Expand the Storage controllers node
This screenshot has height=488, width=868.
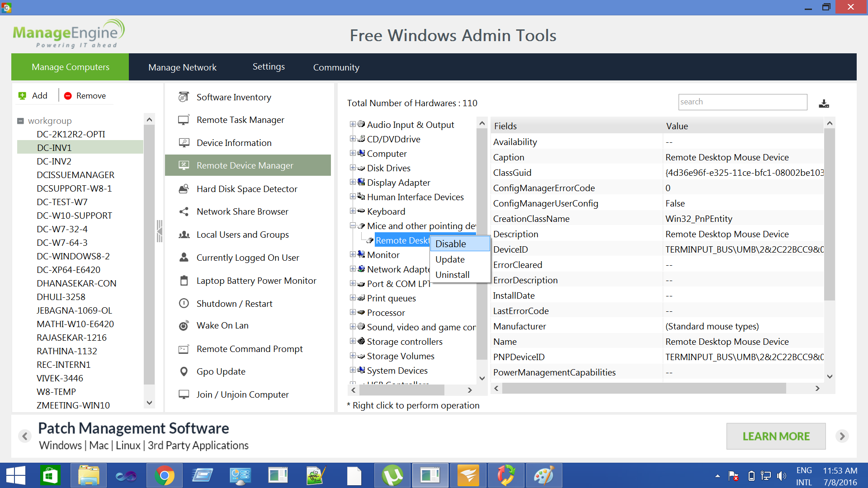(353, 341)
